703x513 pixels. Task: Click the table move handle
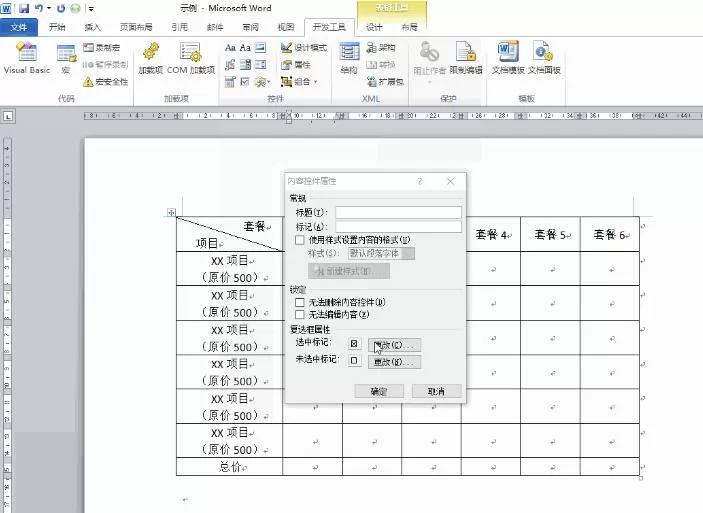point(171,212)
